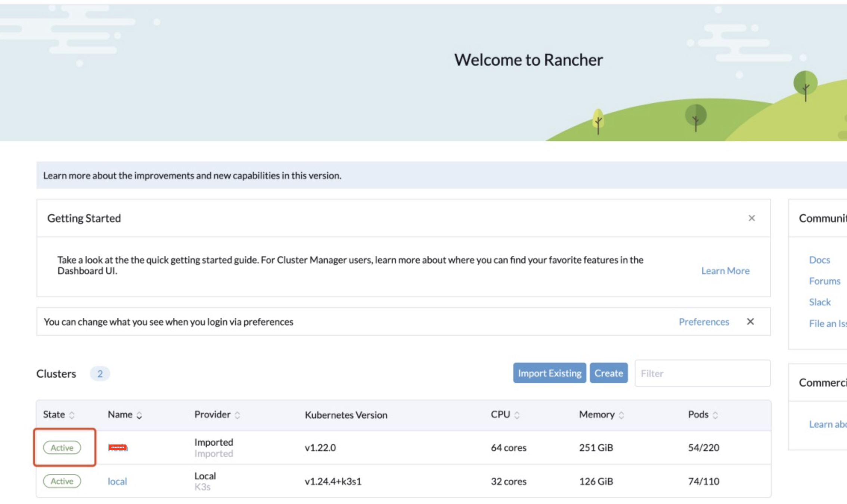Viewport: 847px width, 504px height.
Task: Dismiss the login preferences notice
Action: click(x=750, y=321)
